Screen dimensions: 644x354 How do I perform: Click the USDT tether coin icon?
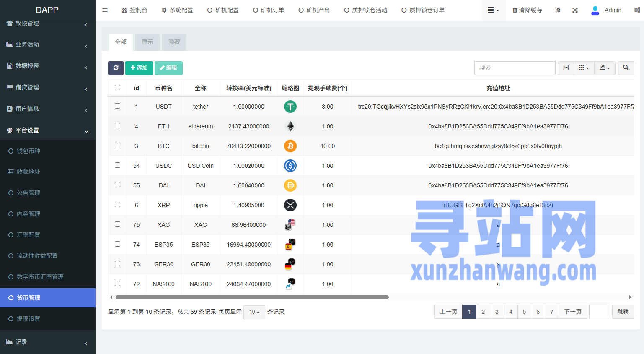point(290,107)
